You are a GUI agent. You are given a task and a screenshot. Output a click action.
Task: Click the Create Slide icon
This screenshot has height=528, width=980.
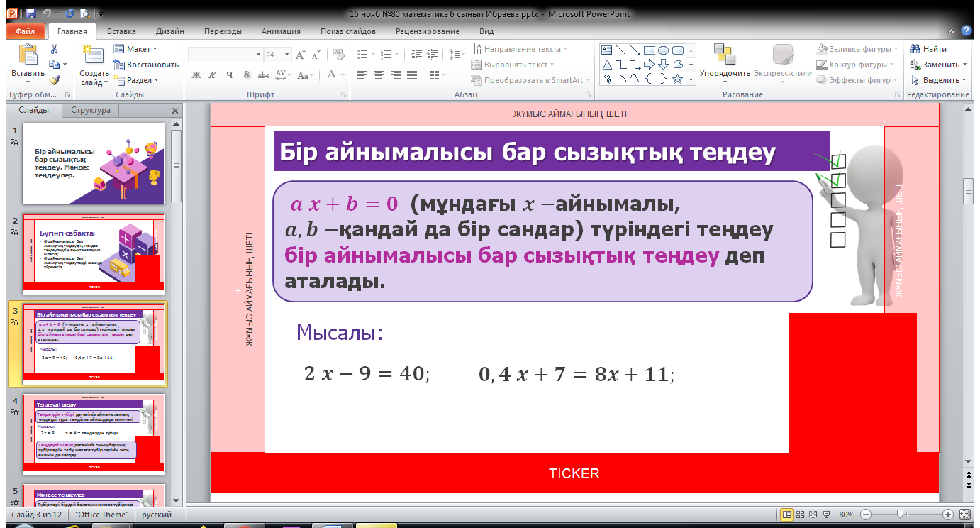coord(94,55)
